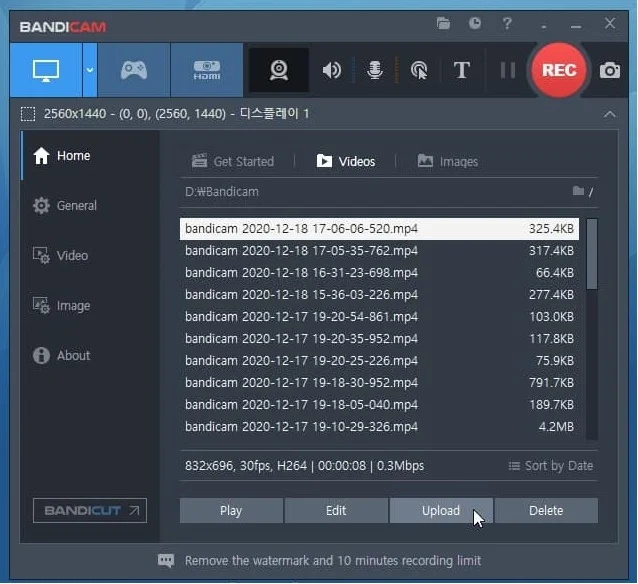Click the Delete button
The width and height of the screenshot is (638, 584).
(x=546, y=510)
